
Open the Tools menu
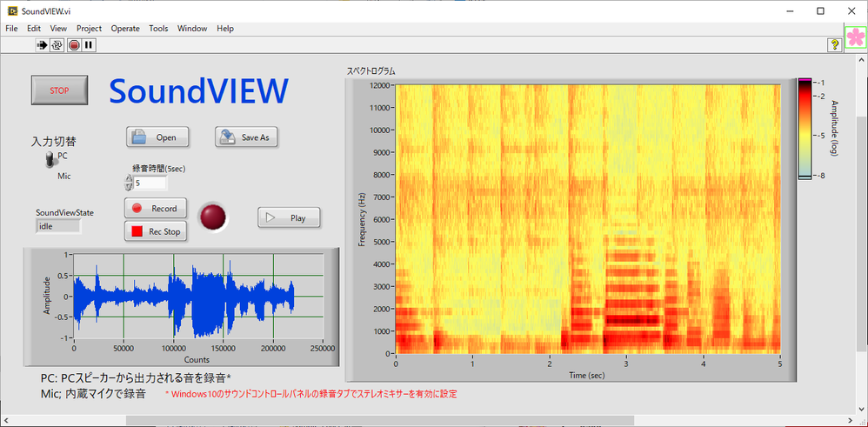tap(158, 28)
